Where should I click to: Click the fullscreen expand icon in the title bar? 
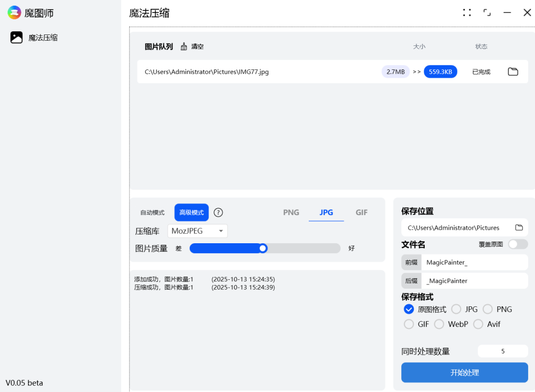click(487, 12)
